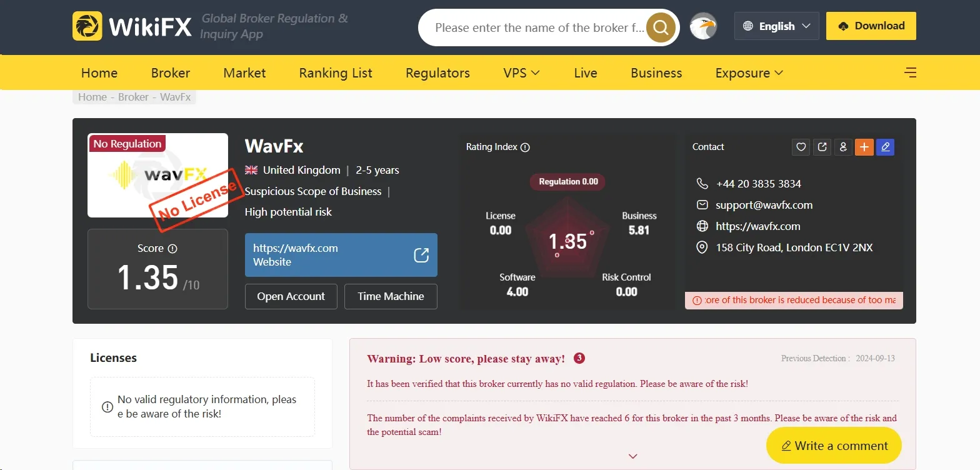Click the info icon next to Rating Index
Viewport: 980px width, 470px height.
(x=525, y=147)
